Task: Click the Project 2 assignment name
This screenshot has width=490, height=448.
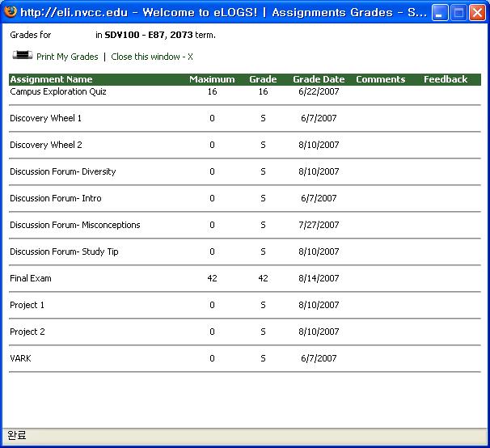Action: (x=27, y=332)
